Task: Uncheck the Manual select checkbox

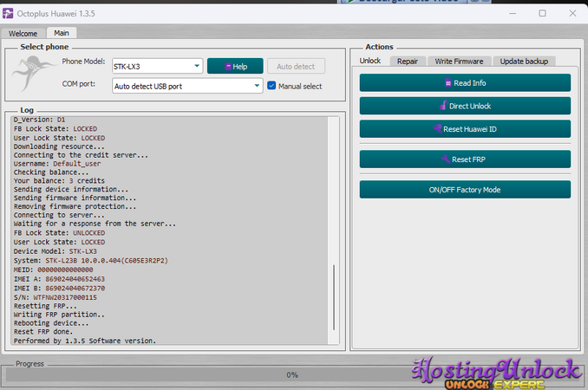Action: [x=271, y=86]
